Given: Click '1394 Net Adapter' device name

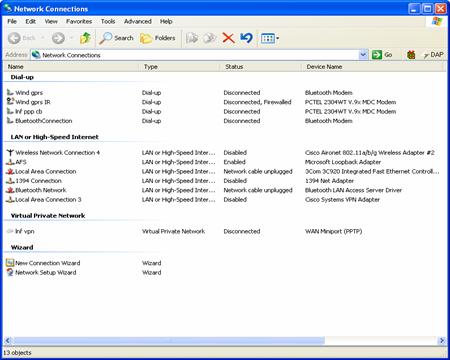Looking at the screenshot, I should click(x=329, y=181).
